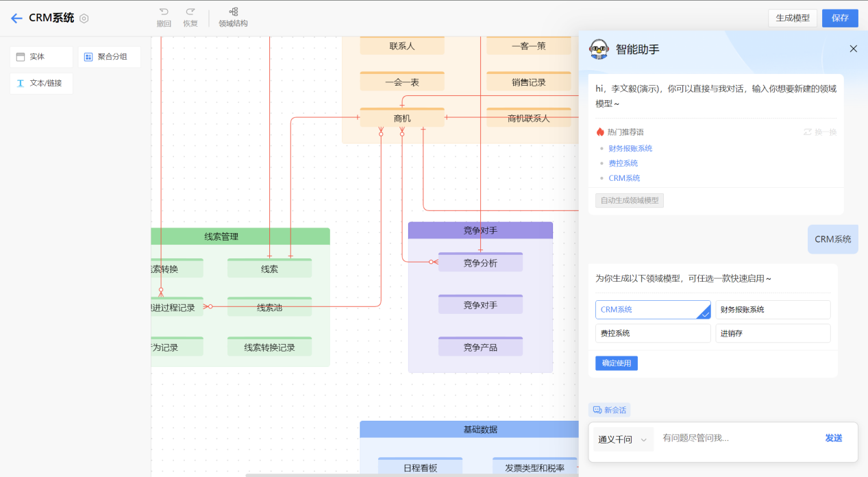Click the 生成模型 button
Image resolution: width=868 pixels, height=477 pixels.
[x=793, y=18]
